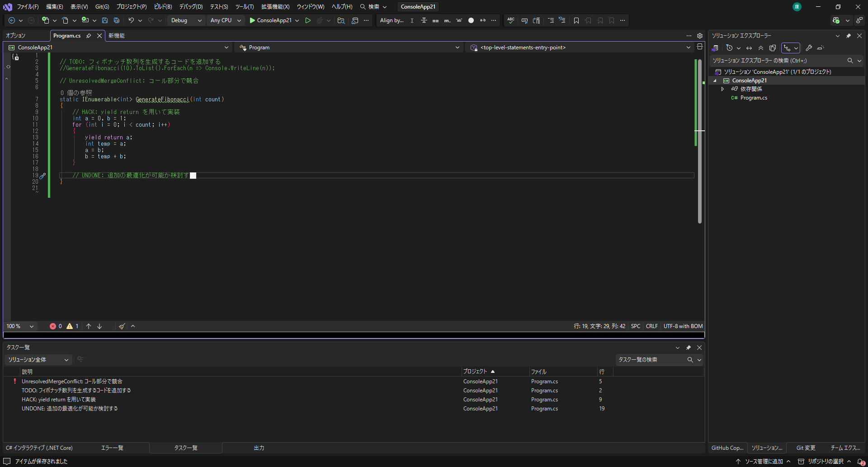Open the ファイル(F) menu
868x467 pixels.
pyautogui.click(x=28, y=7)
